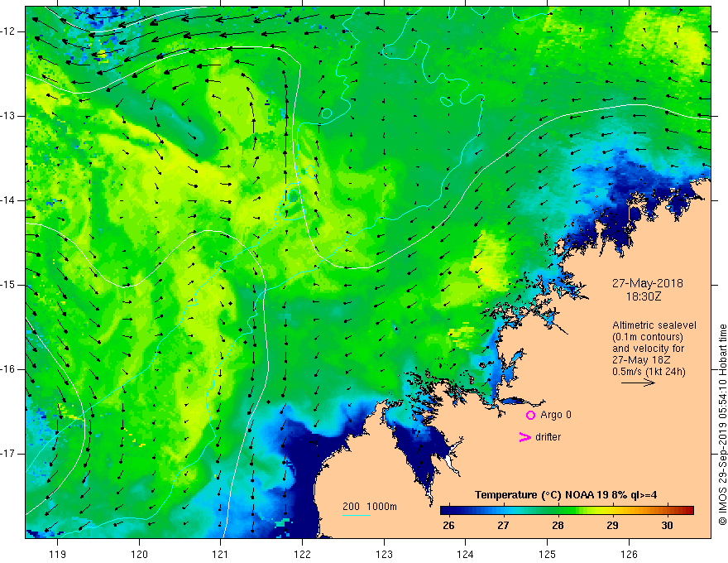Click latitude axis label -14

click(9, 200)
